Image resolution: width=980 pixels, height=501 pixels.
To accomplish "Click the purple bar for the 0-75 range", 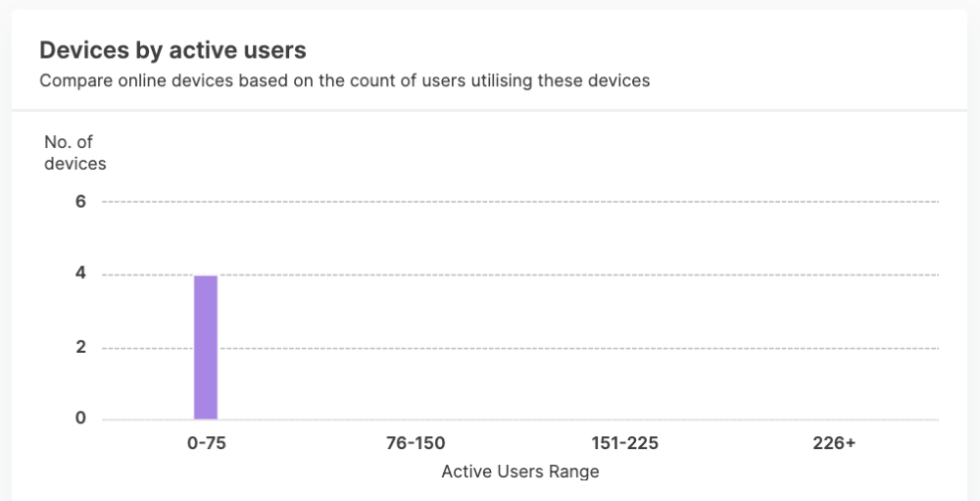I will [206, 347].
